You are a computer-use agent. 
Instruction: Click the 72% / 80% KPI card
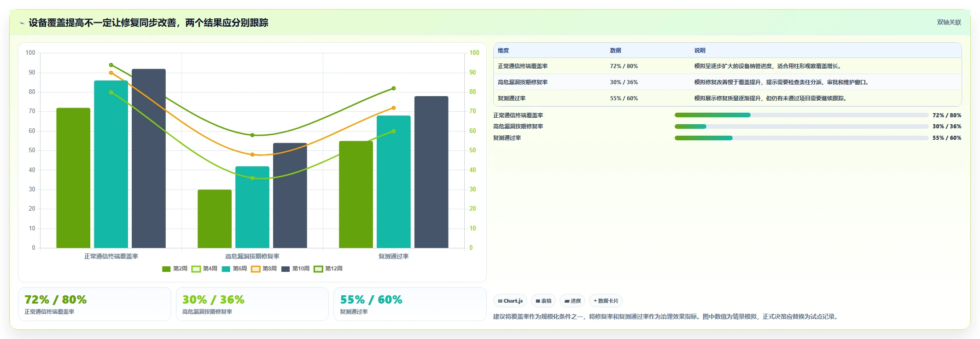[94, 304]
